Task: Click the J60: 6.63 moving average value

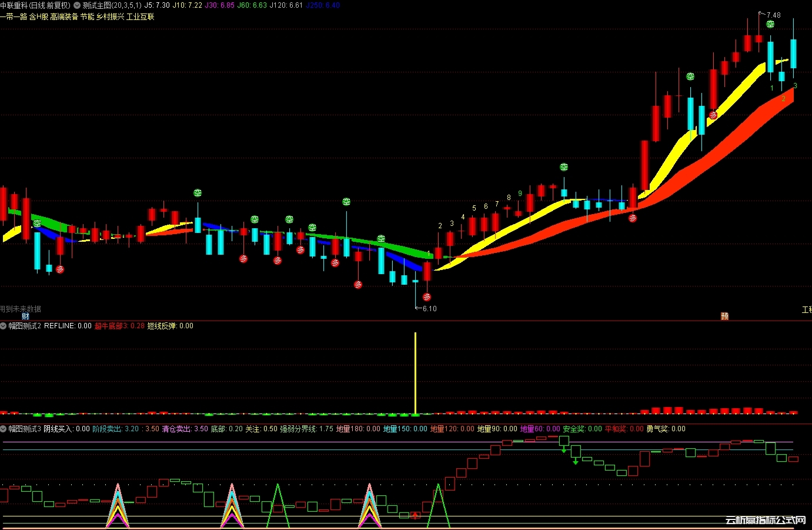Action: (x=252, y=5)
